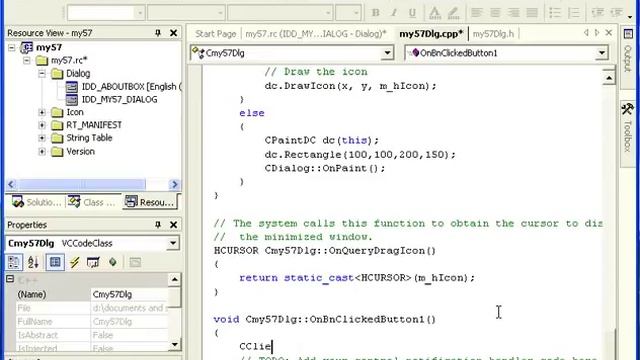The height and width of the screenshot is (360, 640).
Task: Collapse the my57.rc* node
Action: pyautogui.click(x=27, y=60)
